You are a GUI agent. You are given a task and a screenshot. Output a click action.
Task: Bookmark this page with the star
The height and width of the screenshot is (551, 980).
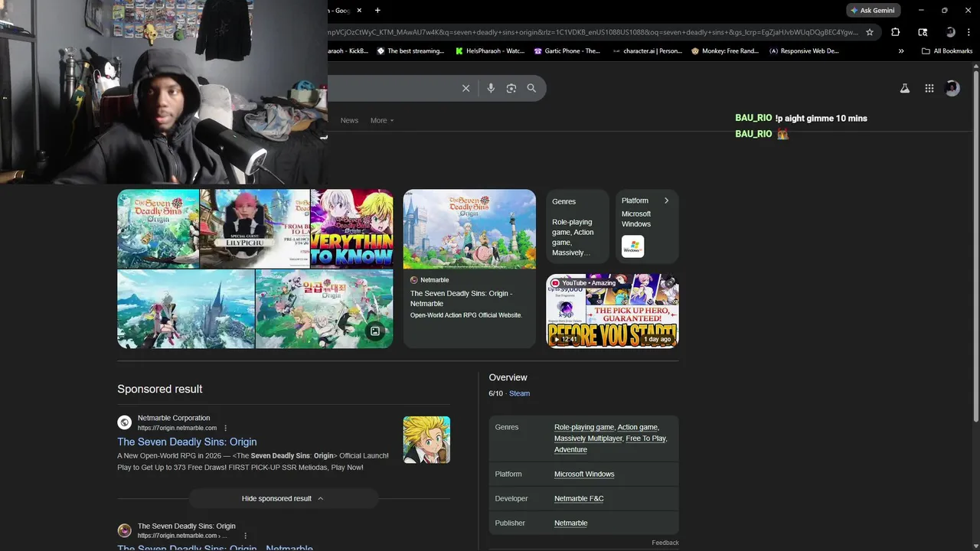tap(870, 32)
